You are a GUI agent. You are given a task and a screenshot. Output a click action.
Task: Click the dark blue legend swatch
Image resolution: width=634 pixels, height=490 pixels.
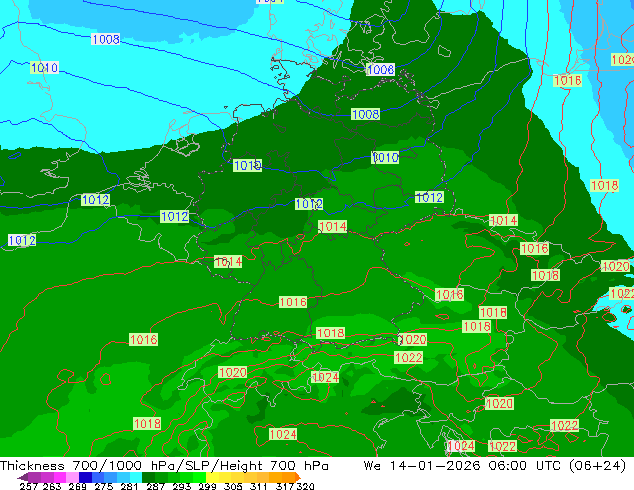85,477
